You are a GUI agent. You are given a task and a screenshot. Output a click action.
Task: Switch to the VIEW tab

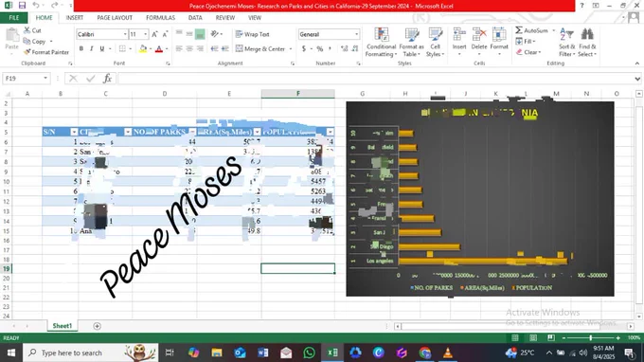click(x=254, y=18)
